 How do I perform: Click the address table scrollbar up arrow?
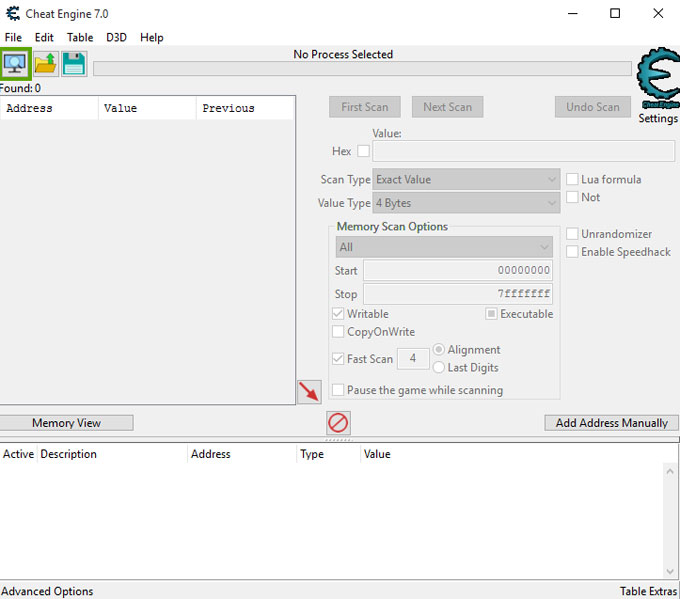pyautogui.click(x=670, y=471)
